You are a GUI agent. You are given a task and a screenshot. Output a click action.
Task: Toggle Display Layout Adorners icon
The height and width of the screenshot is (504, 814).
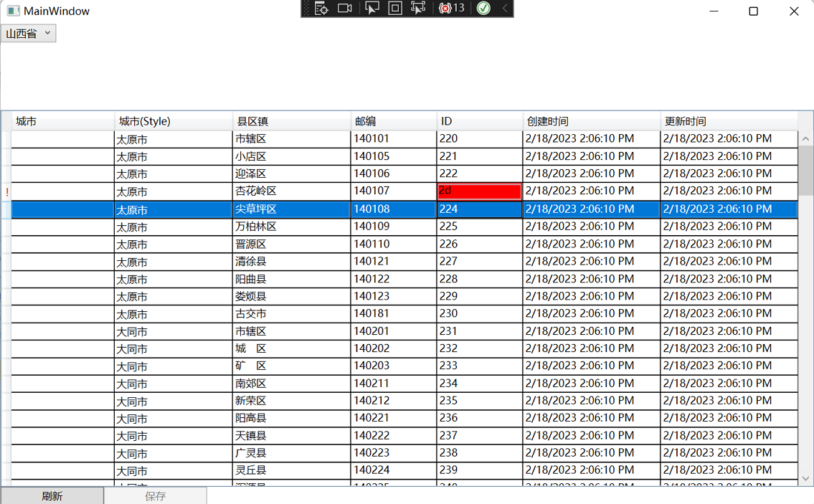(x=395, y=9)
